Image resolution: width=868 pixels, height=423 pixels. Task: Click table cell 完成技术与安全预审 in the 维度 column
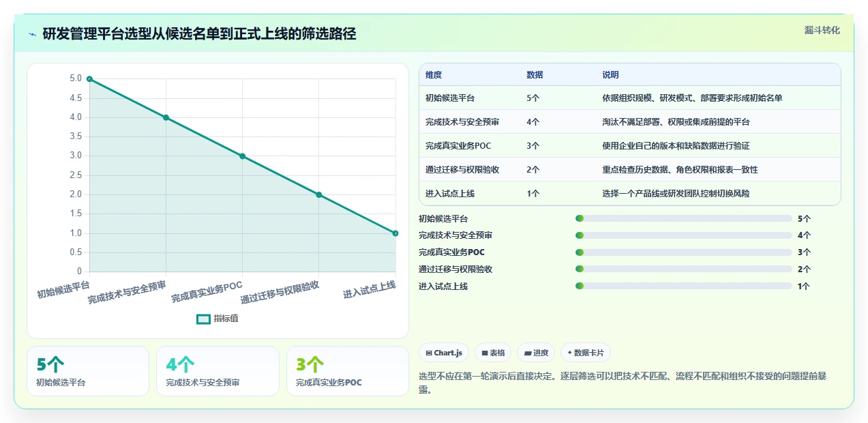(x=462, y=122)
